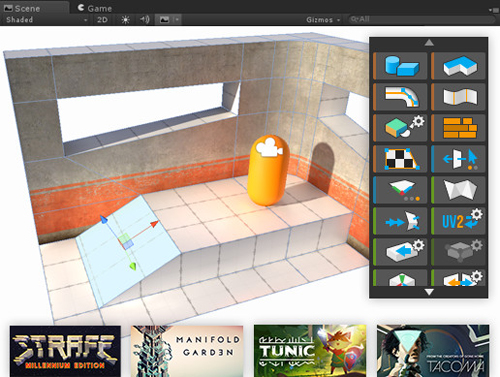Viewport: 500px width, 377px height.
Task: Open the Bezier shape tool
Action: 400,97
